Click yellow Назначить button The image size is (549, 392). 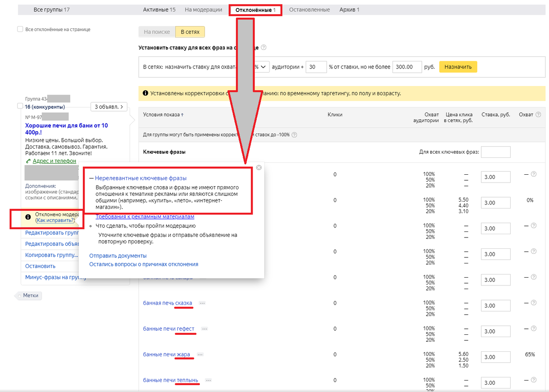point(458,67)
